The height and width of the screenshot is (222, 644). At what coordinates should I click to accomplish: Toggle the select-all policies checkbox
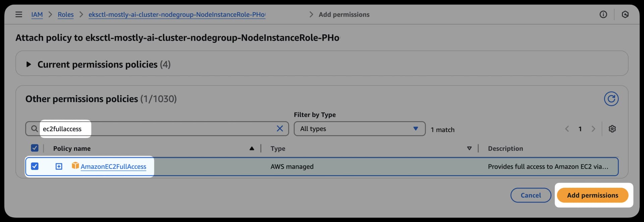(35, 148)
